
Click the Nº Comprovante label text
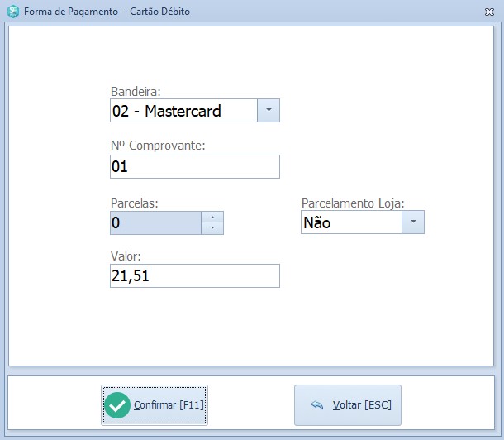(x=157, y=146)
